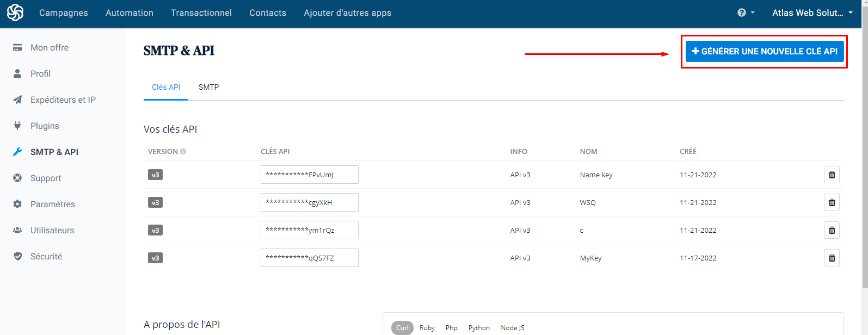
Task: Click the name 'Name key'
Action: 596,175
